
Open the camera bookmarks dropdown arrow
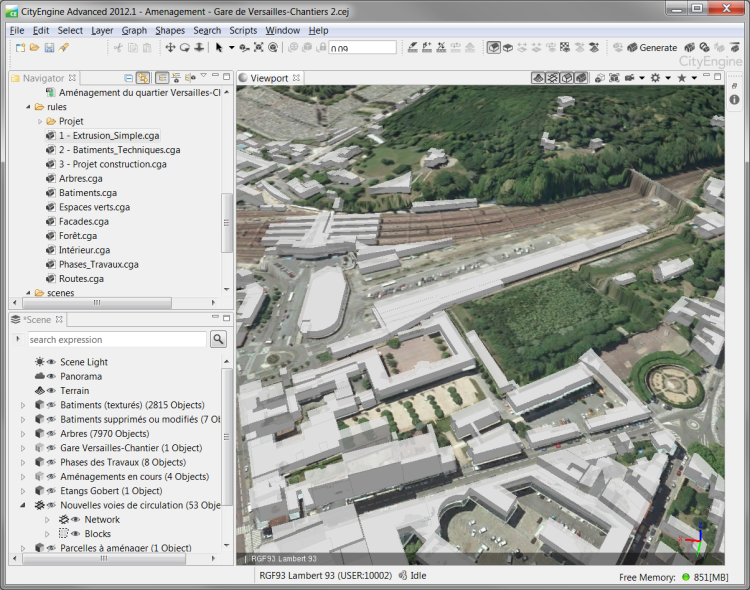tap(642, 78)
